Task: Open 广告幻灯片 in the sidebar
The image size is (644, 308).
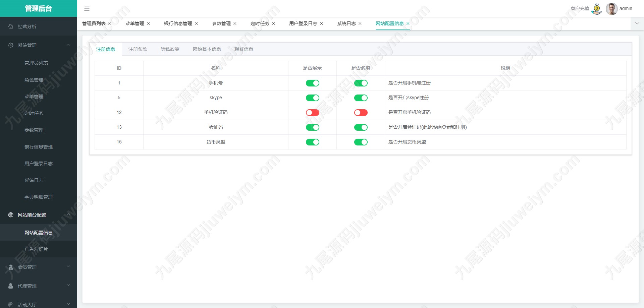Action: pyautogui.click(x=36, y=249)
